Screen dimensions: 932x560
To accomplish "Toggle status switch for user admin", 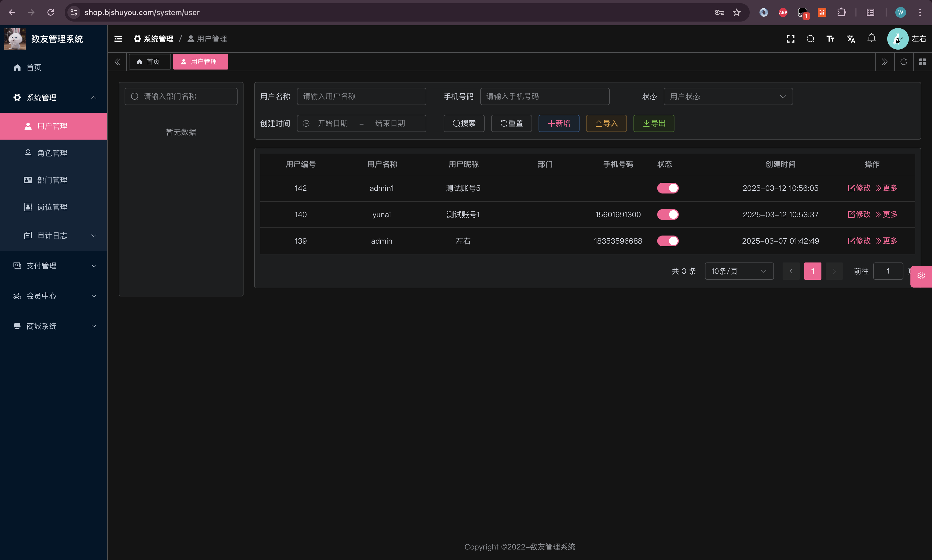I will [x=668, y=241].
